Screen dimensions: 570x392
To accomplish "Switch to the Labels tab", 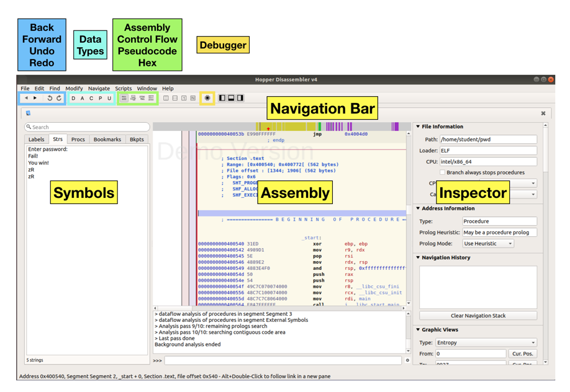I will tap(37, 139).
